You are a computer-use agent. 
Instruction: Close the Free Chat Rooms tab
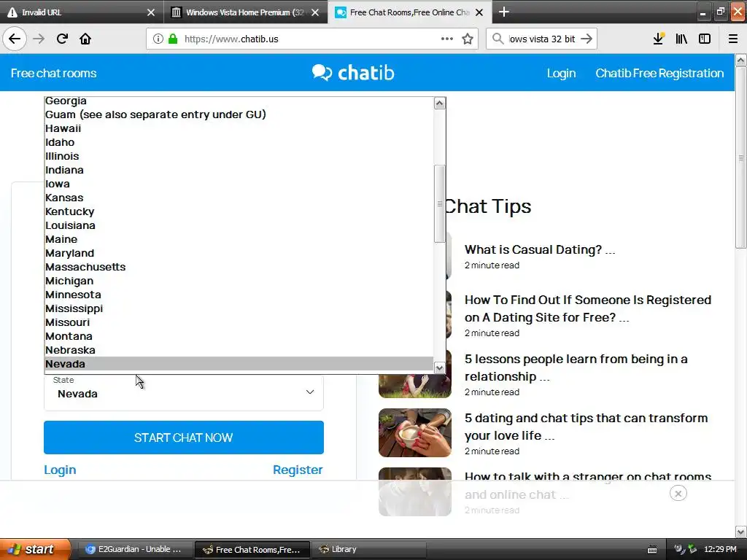click(479, 12)
